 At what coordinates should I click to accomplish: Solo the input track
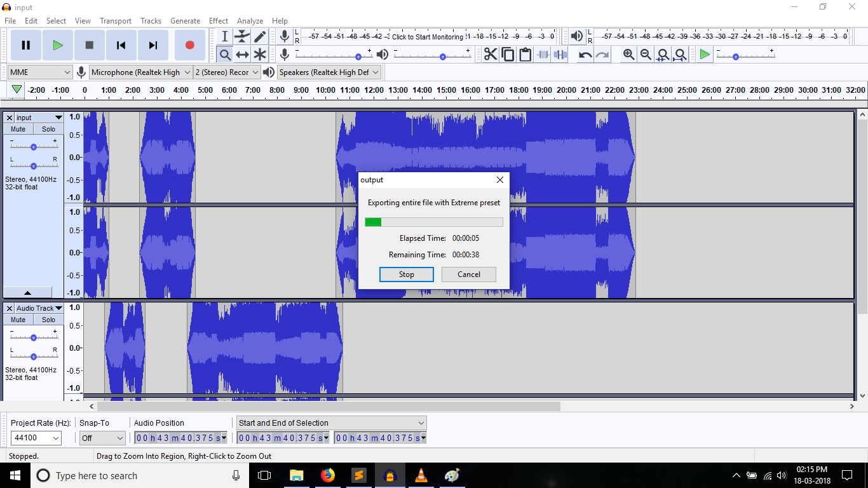click(x=49, y=129)
